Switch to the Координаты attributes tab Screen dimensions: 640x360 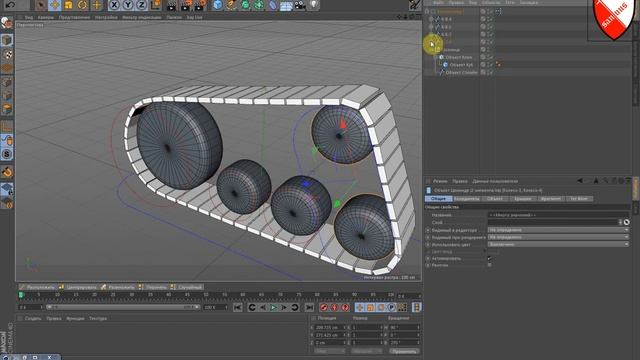467,199
